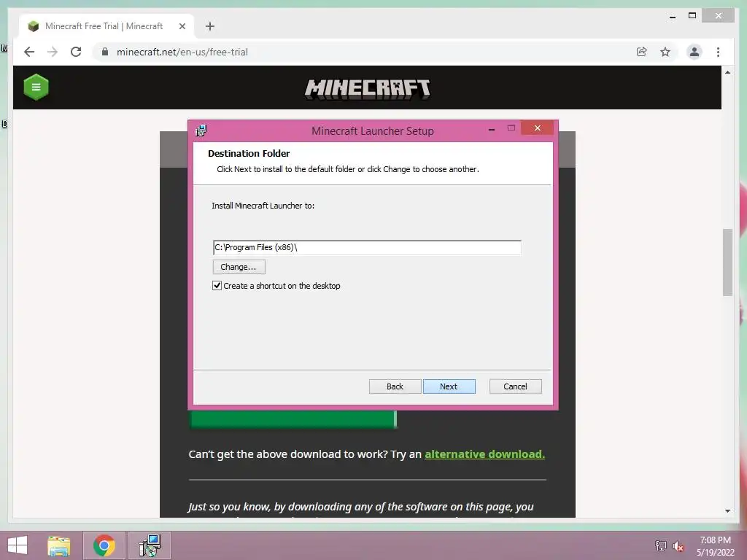This screenshot has height=560, width=747.
Task: Click the site lock icon in address bar
Action: click(105, 52)
